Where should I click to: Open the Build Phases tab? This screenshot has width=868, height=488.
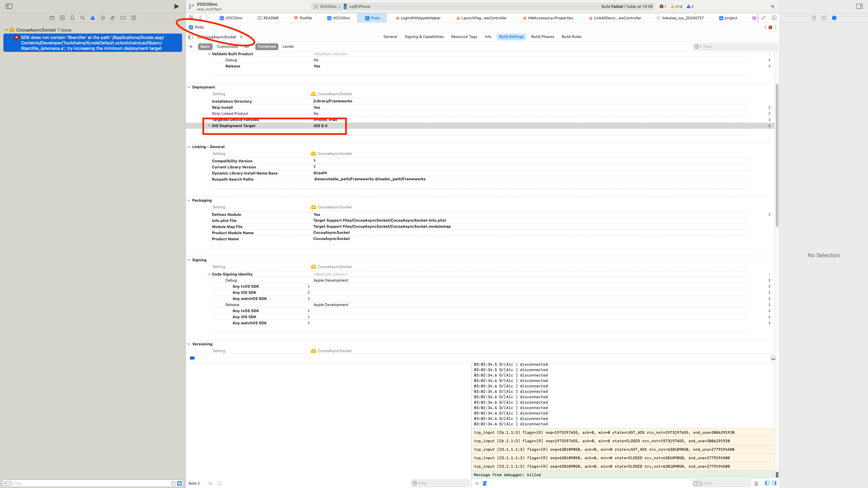[x=542, y=37]
